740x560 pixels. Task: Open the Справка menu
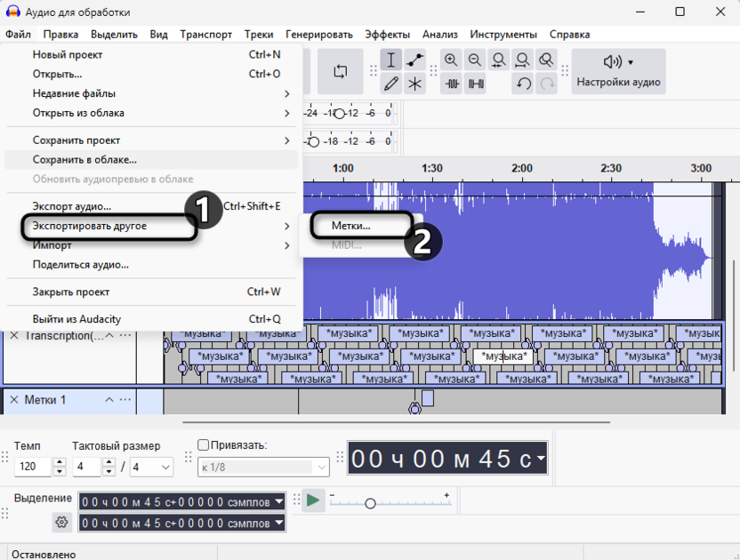click(569, 35)
